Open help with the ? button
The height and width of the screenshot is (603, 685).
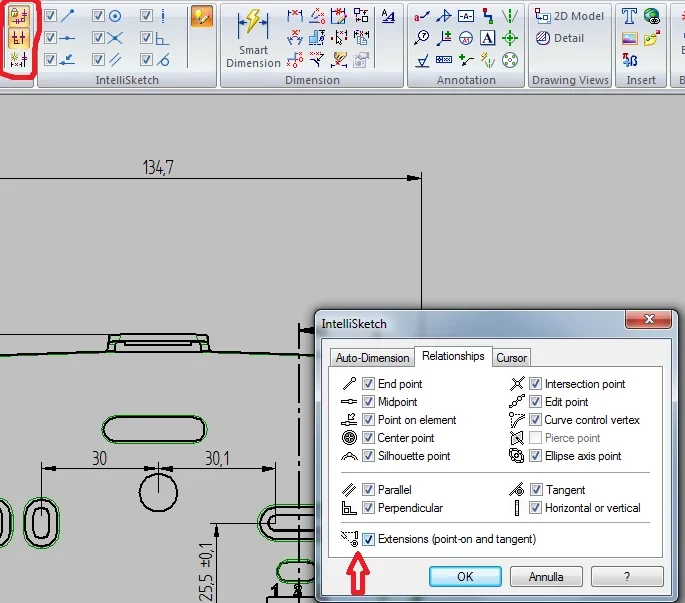(x=627, y=577)
